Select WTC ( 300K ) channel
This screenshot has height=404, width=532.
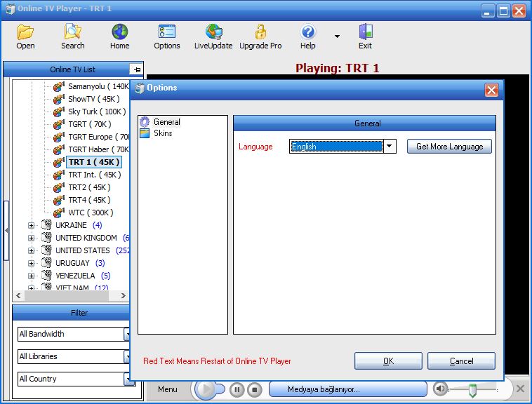coord(91,213)
